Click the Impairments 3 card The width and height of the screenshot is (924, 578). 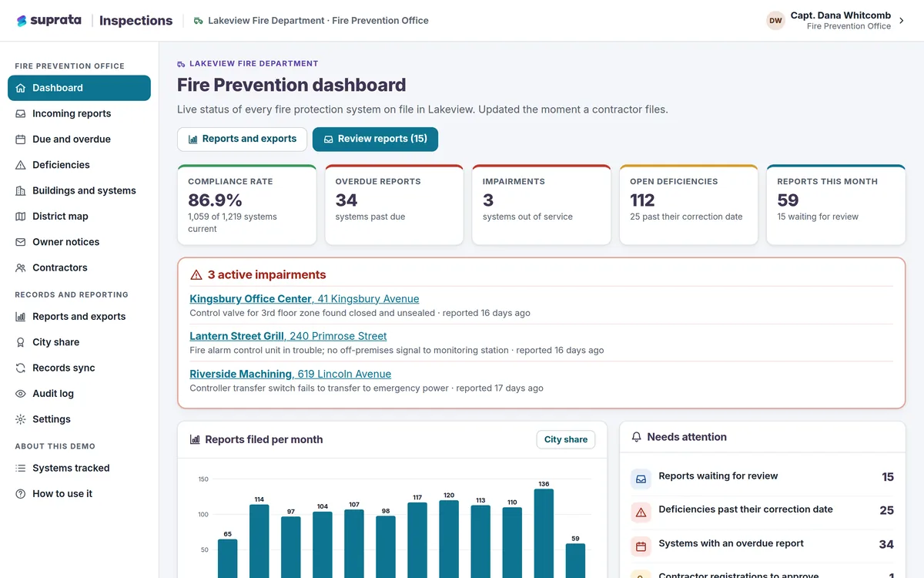(541, 205)
